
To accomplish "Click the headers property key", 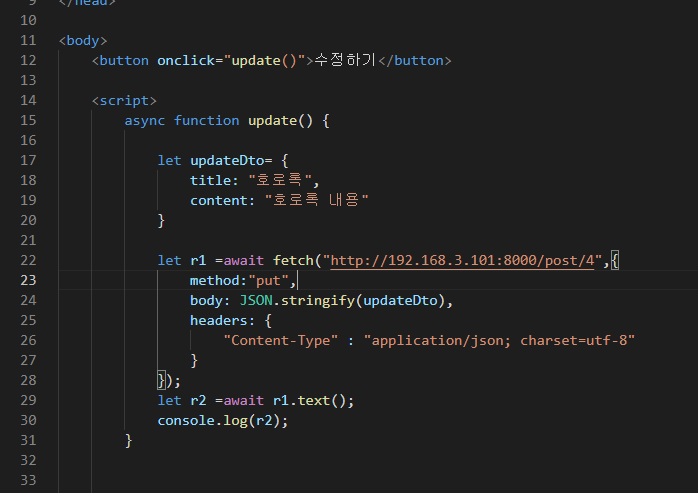I will pyautogui.click(x=219, y=320).
